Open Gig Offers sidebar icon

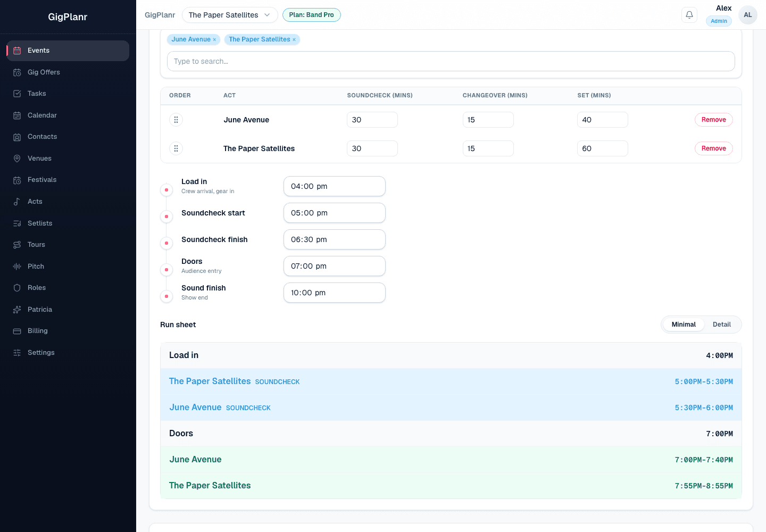coord(17,72)
